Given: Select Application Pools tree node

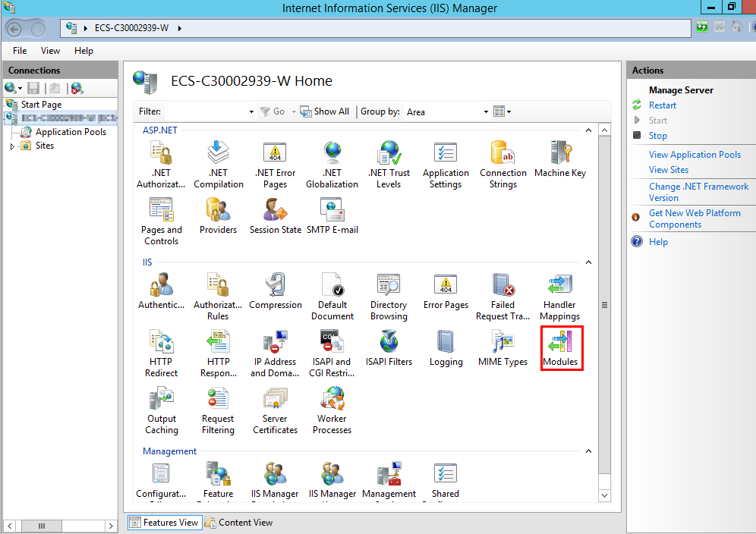Looking at the screenshot, I should [71, 132].
